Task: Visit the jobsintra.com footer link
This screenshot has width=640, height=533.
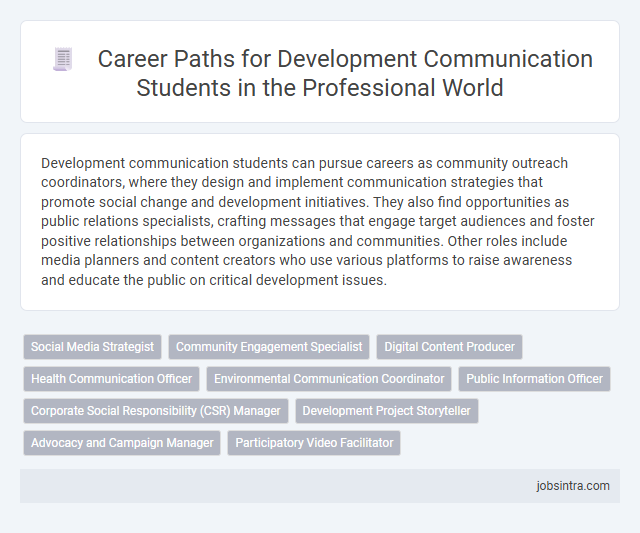Action: [573, 486]
